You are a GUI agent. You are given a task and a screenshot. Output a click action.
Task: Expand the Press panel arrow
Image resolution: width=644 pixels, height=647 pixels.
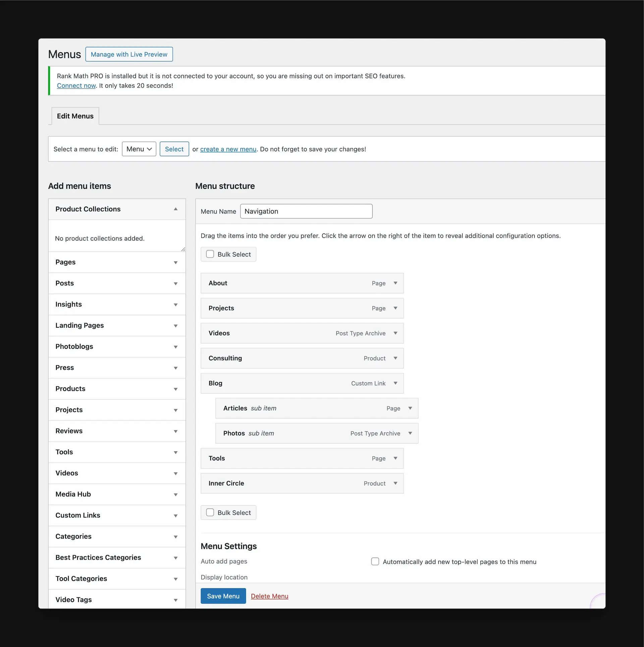pyautogui.click(x=175, y=368)
